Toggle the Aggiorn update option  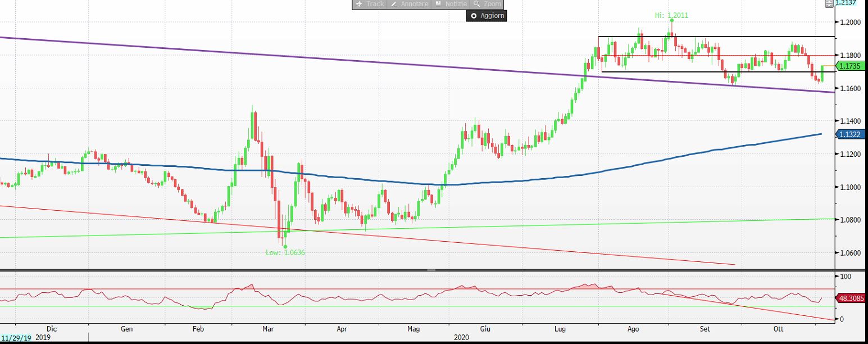point(487,16)
